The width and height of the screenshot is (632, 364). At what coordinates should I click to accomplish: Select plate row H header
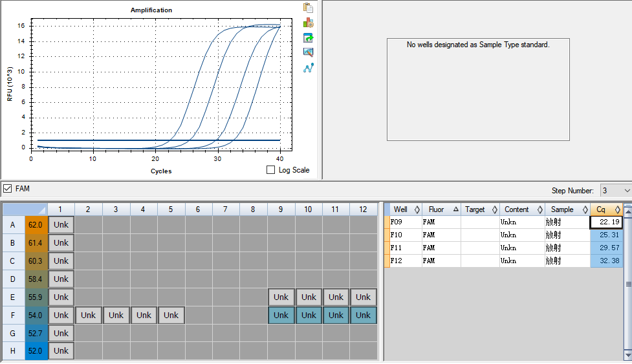[x=13, y=350]
